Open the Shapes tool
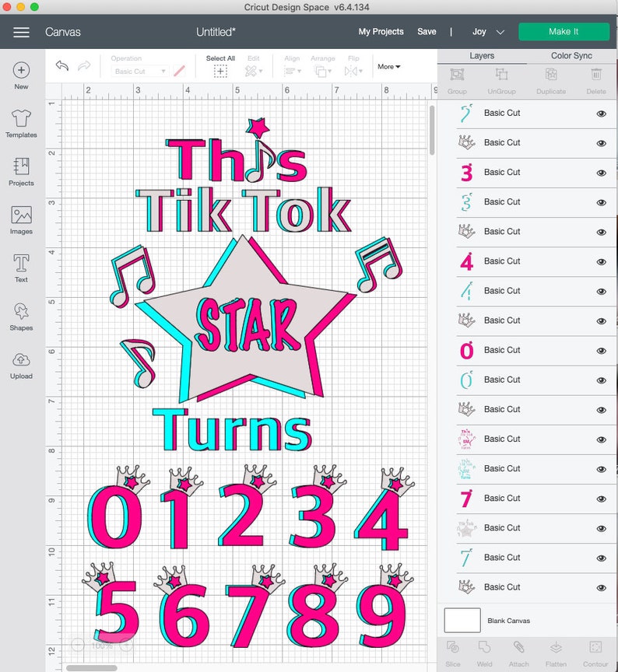 [x=21, y=317]
